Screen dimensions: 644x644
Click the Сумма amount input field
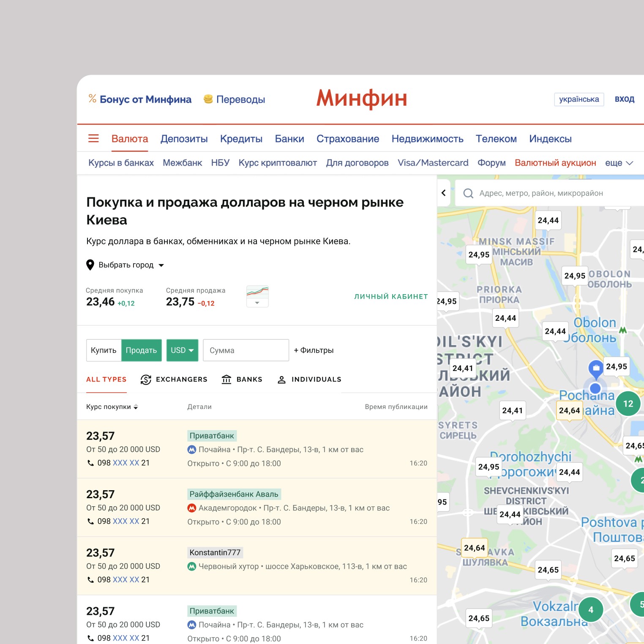coord(246,350)
